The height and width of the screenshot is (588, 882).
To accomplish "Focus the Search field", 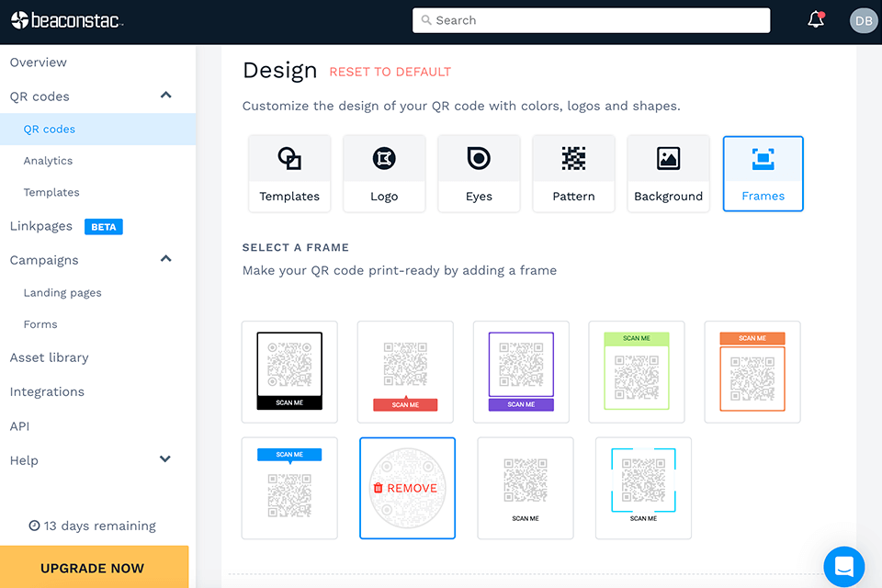I will tap(591, 20).
